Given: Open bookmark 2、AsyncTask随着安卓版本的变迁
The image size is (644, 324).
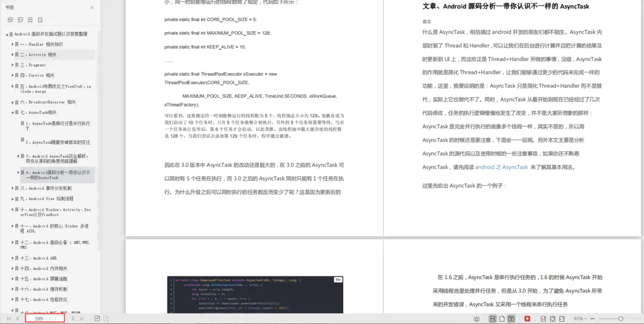Looking at the screenshot, I should (58, 142).
